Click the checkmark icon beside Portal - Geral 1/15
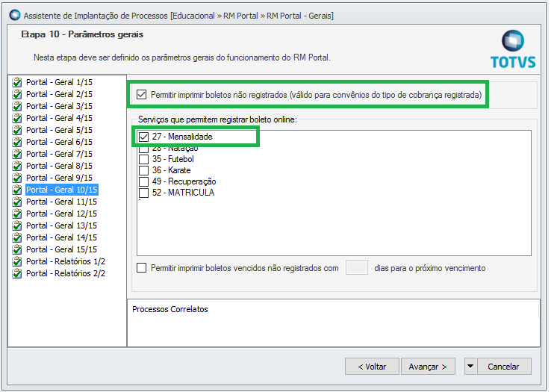560x392 pixels. (16, 82)
